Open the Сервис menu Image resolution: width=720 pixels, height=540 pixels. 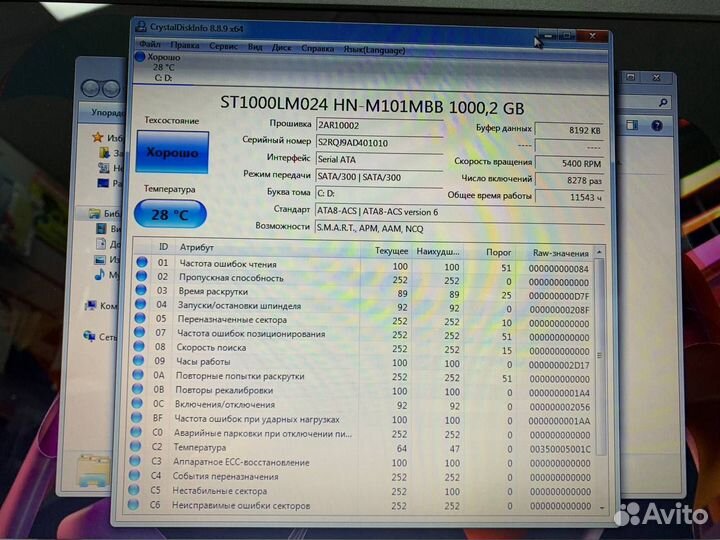224,46
